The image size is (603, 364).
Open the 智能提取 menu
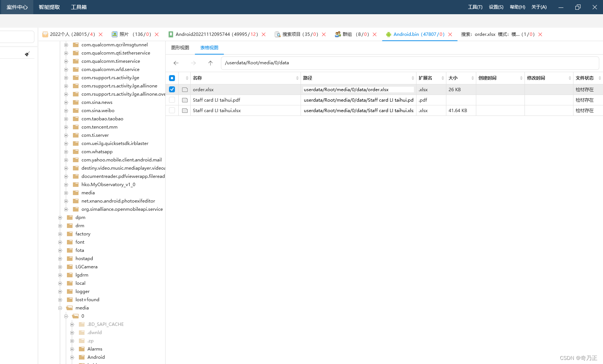(x=49, y=7)
